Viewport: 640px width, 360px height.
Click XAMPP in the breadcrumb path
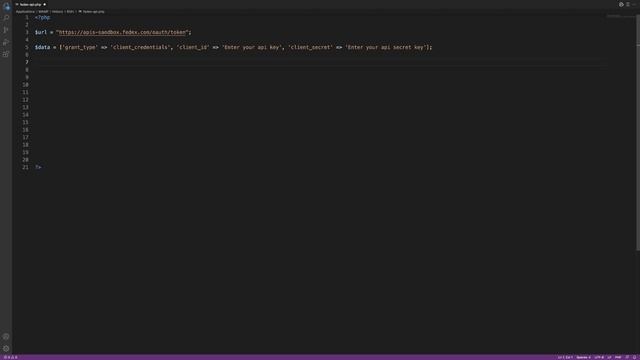[43, 12]
